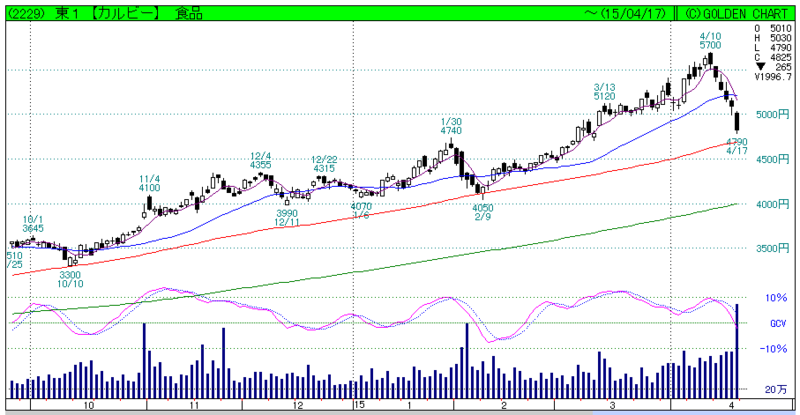
Task: Click the 【カルビー】 company name
Action: click(x=124, y=13)
